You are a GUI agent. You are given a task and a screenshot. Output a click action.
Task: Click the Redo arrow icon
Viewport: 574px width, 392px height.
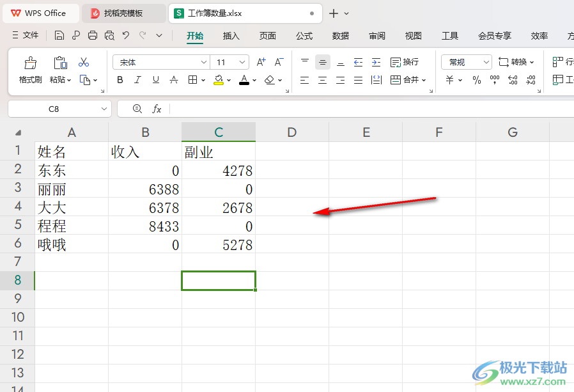click(143, 35)
